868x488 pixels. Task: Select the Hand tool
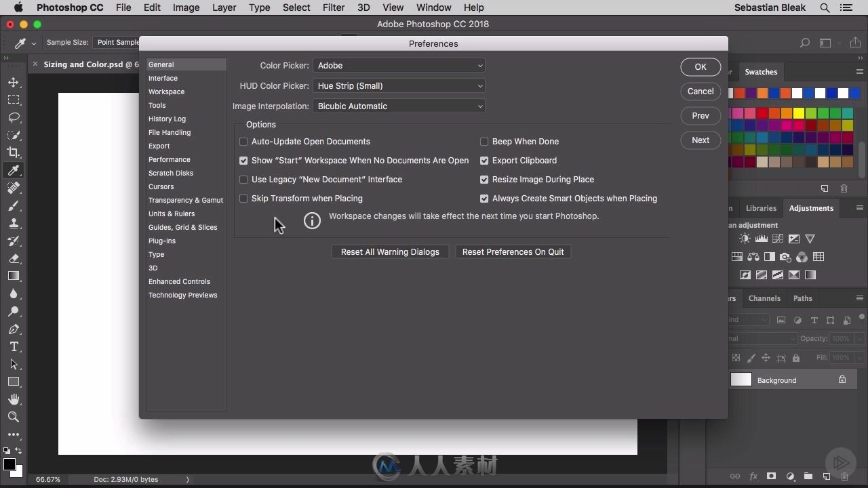(x=14, y=399)
